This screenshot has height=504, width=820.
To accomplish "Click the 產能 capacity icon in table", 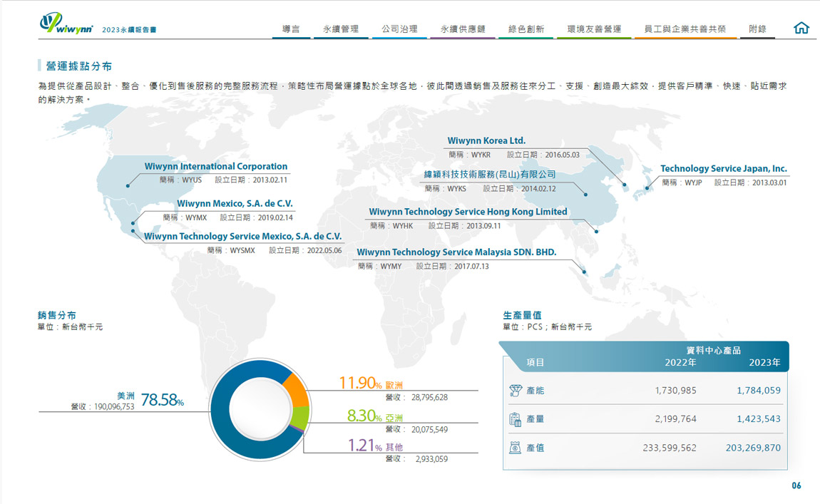I will tap(516, 390).
